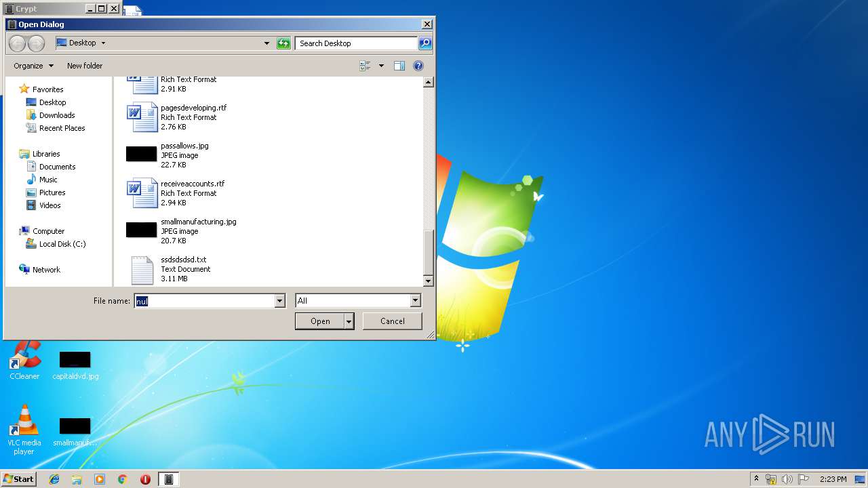This screenshot has height=488, width=868.
Task: Open the Start menu
Action: coord(19,479)
